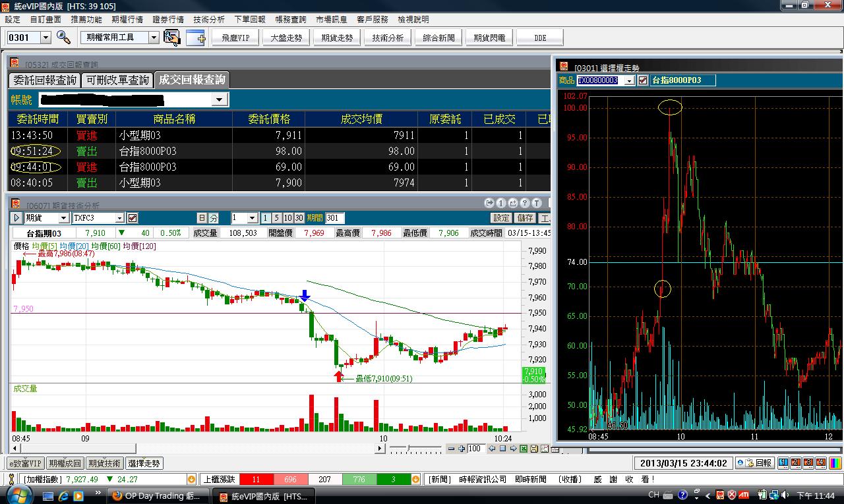Click the Windows Media Player taskbar icon
This screenshot has height=504, width=844.
point(79,495)
